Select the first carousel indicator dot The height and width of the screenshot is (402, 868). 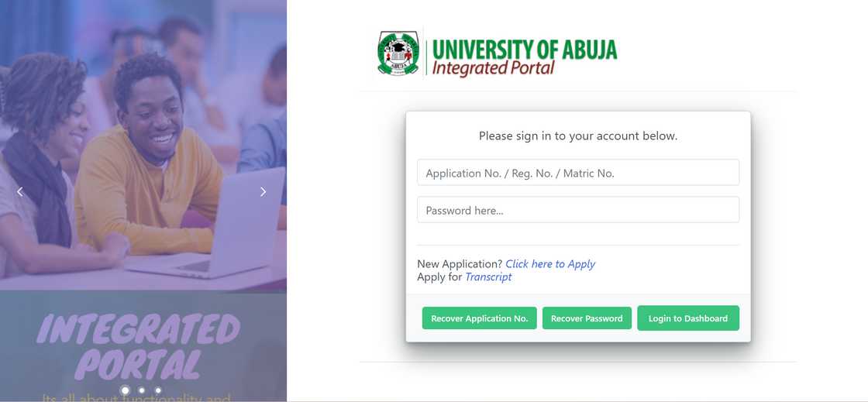(x=125, y=390)
